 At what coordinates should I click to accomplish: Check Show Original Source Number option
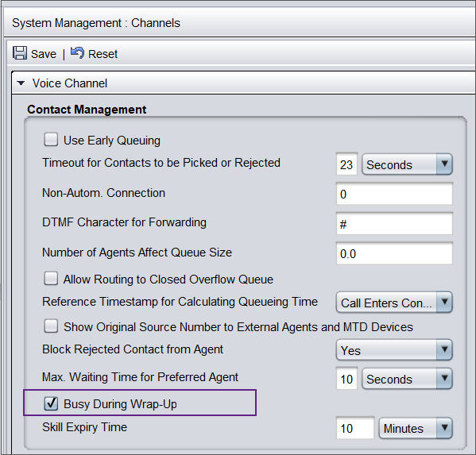click(x=51, y=326)
